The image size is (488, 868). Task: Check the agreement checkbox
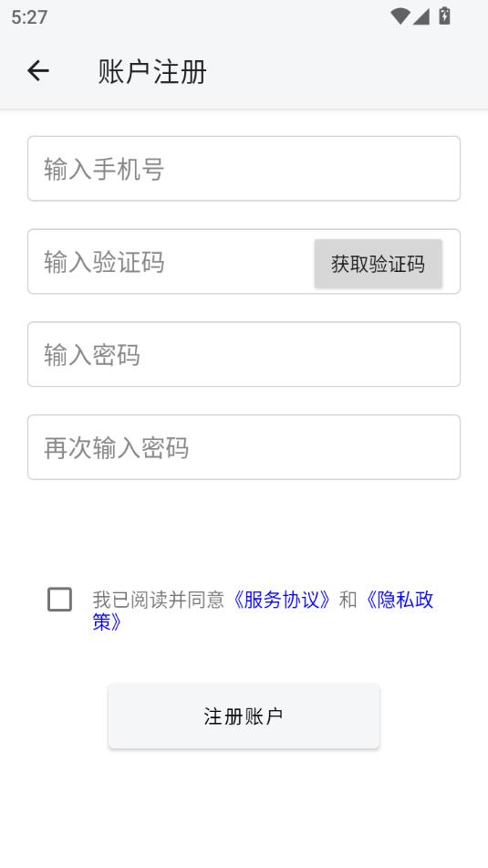[60, 600]
